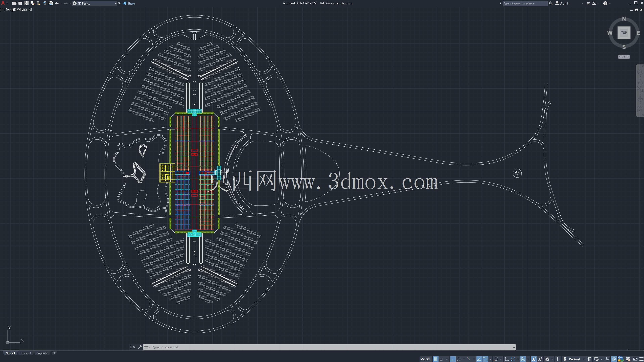Toggle the gizmo display icon
644x362 pixels.
point(523,359)
